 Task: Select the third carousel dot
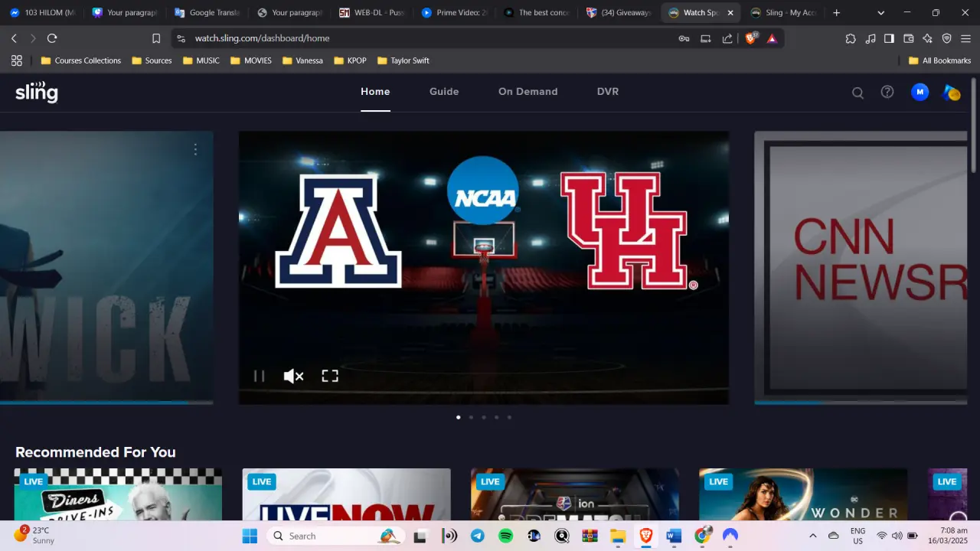click(484, 417)
